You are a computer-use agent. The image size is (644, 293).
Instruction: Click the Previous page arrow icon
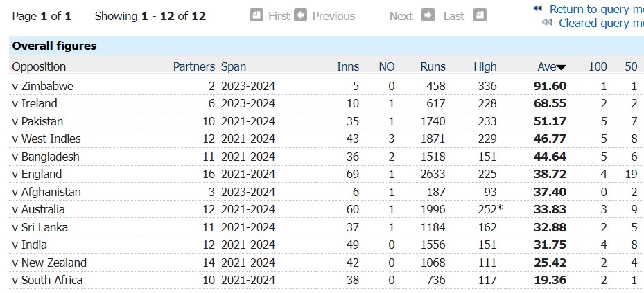(x=300, y=16)
